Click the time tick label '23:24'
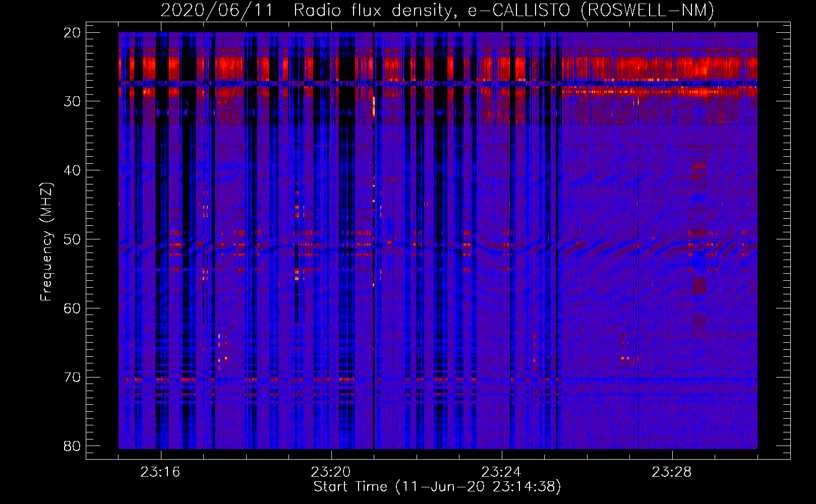Viewport: 816px width, 504px height. 501,472
